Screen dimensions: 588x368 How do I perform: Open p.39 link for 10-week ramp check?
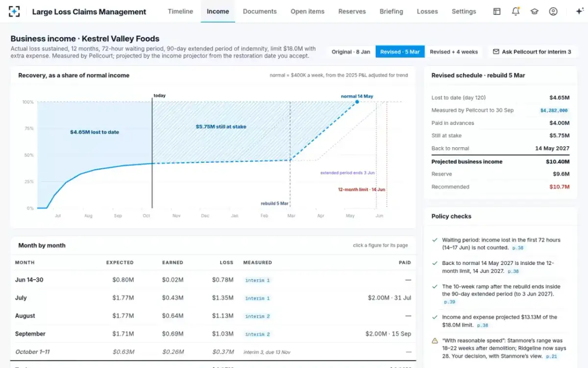tap(449, 302)
